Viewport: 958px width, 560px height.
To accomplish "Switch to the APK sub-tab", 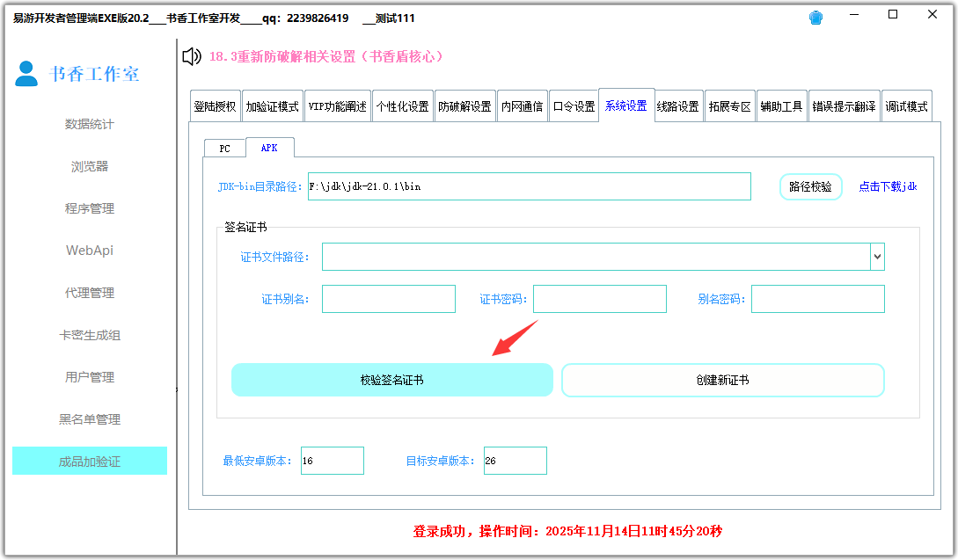I will tap(270, 148).
